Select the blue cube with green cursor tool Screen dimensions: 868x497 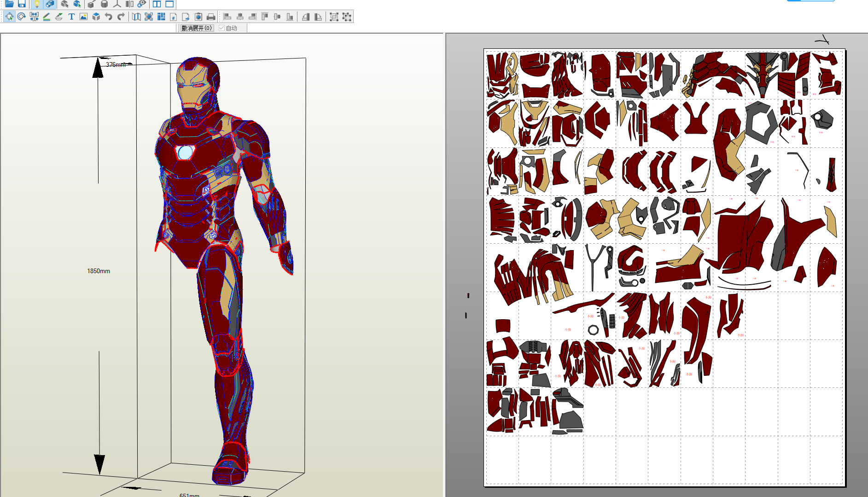pyautogui.click(x=77, y=4)
